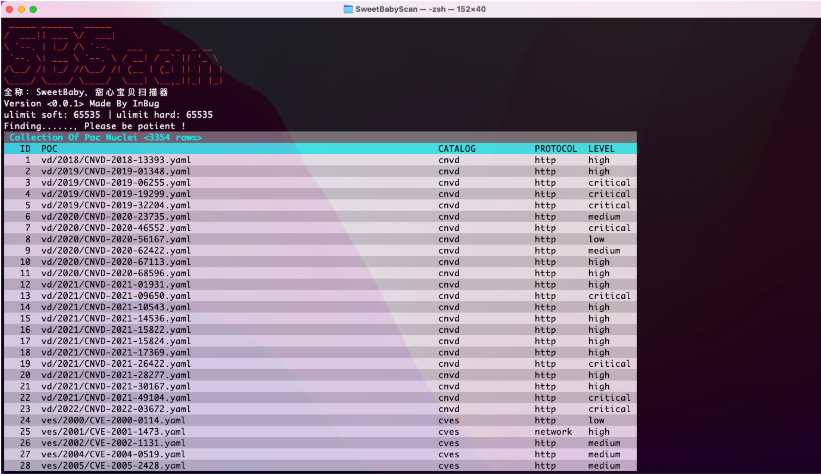
Task: Select row CNVD-2018-13393.yaml
Action: coord(320,160)
